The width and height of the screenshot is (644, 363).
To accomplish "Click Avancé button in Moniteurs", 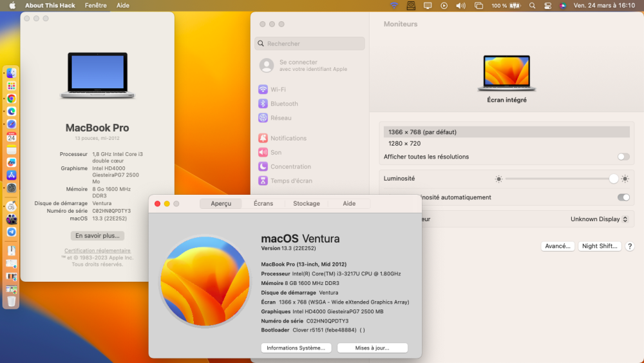I will pos(557,246).
